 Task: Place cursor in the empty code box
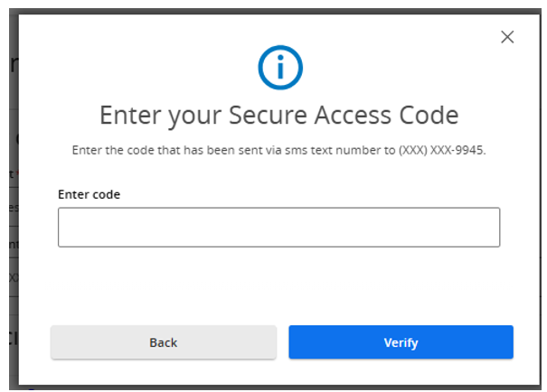tap(278, 228)
